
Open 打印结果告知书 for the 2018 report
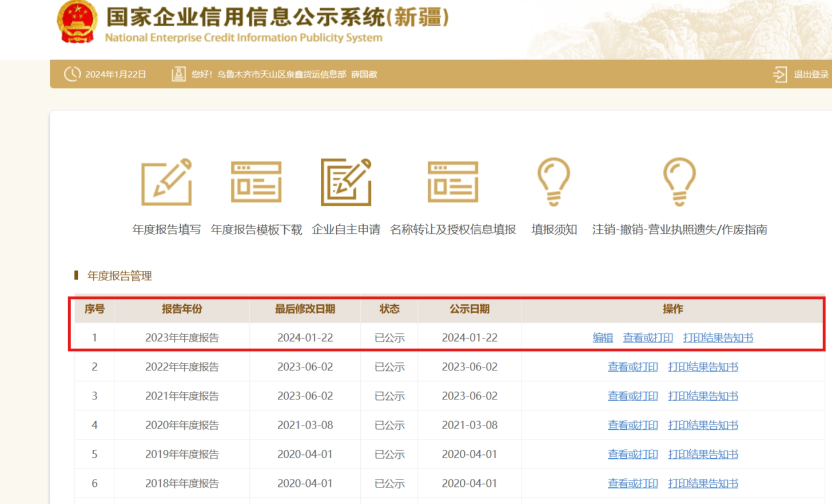[703, 483]
